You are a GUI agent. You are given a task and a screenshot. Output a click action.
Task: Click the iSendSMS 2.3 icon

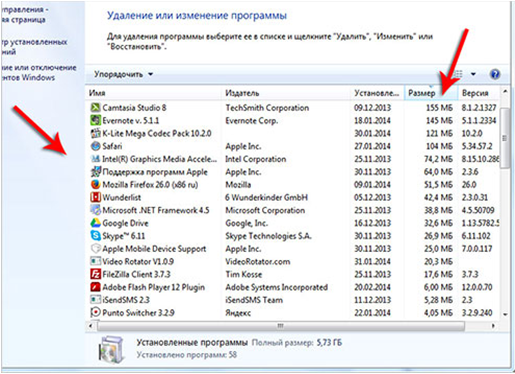point(95,299)
